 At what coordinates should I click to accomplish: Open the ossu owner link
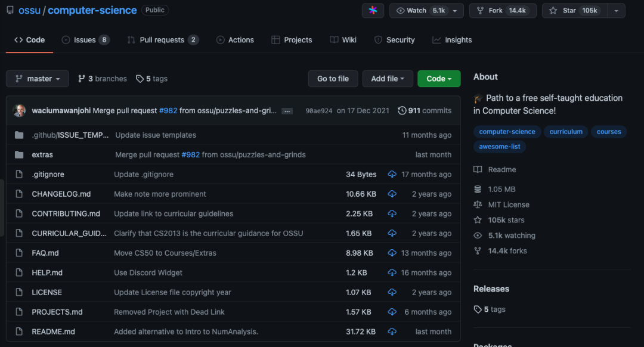coord(29,10)
